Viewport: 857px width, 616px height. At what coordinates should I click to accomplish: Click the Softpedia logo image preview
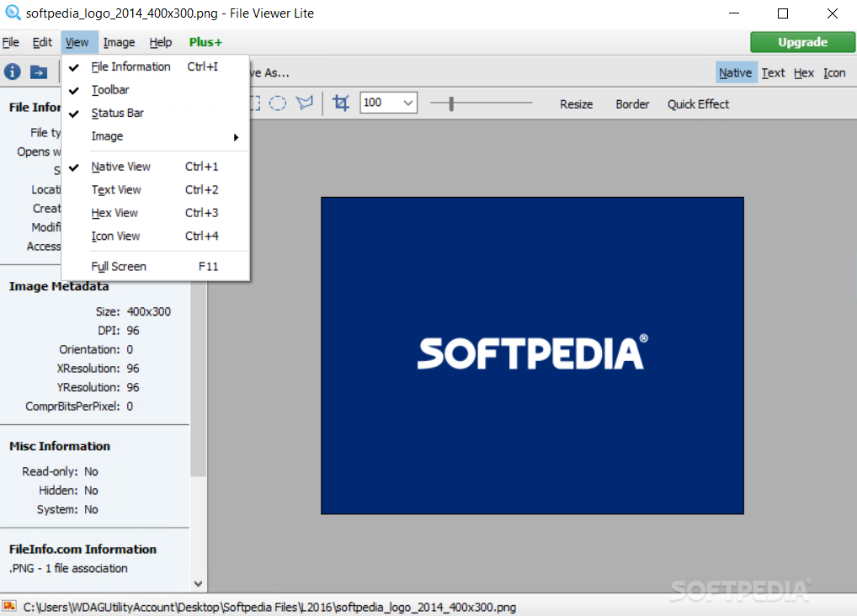532,355
